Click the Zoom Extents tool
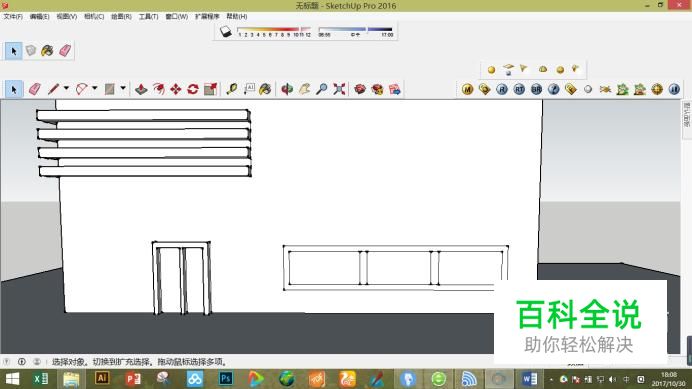692x389 pixels. [339, 89]
